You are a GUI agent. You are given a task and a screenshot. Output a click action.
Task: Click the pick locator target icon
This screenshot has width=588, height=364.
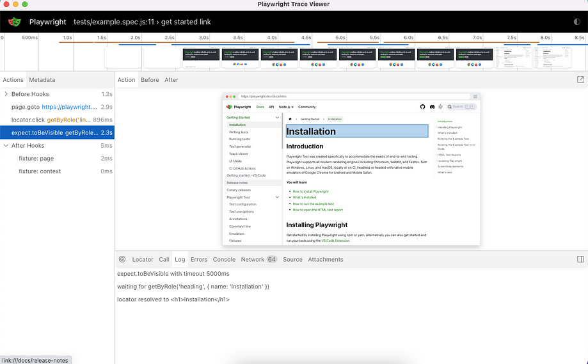(122, 259)
